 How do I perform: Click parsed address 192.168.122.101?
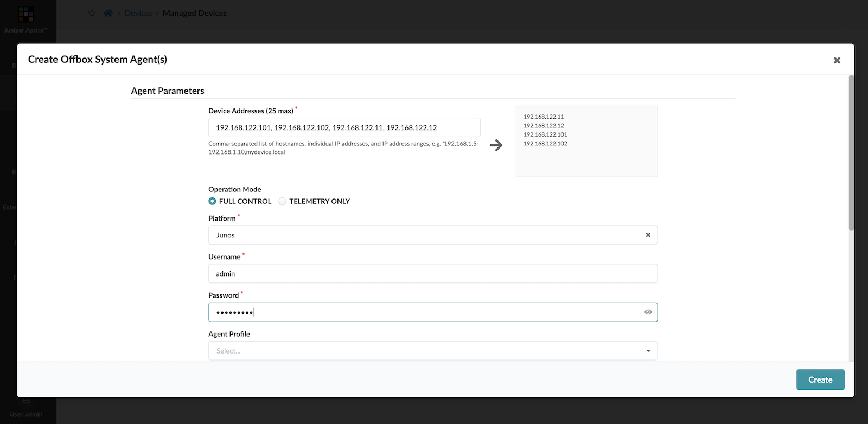coord(545,134)
